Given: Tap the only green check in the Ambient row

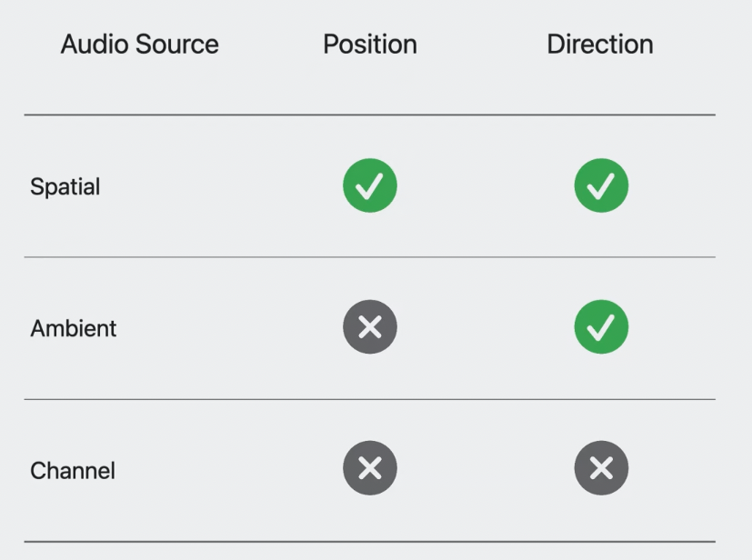Looking at the screenshot, I should point(601,327).
